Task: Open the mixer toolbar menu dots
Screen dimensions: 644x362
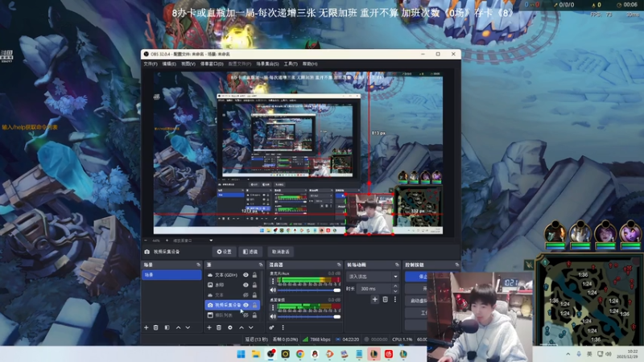Action: [x=283, y=327]
